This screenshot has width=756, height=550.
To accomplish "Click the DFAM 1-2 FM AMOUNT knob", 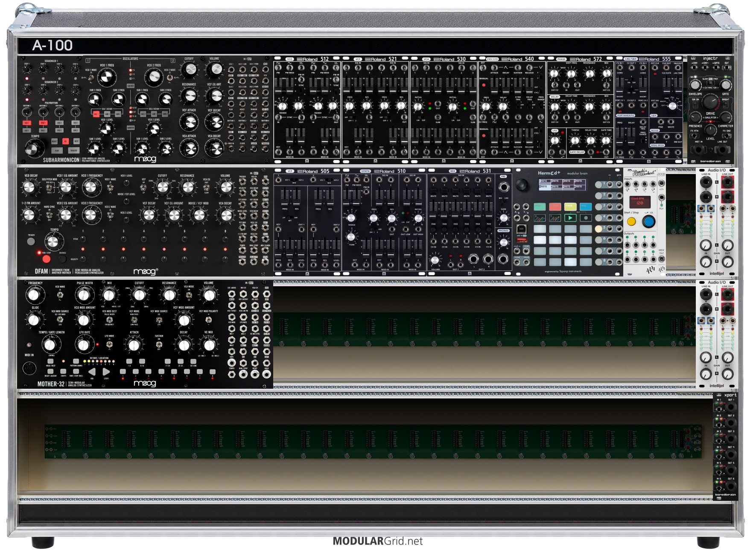I will click(29, 215).
